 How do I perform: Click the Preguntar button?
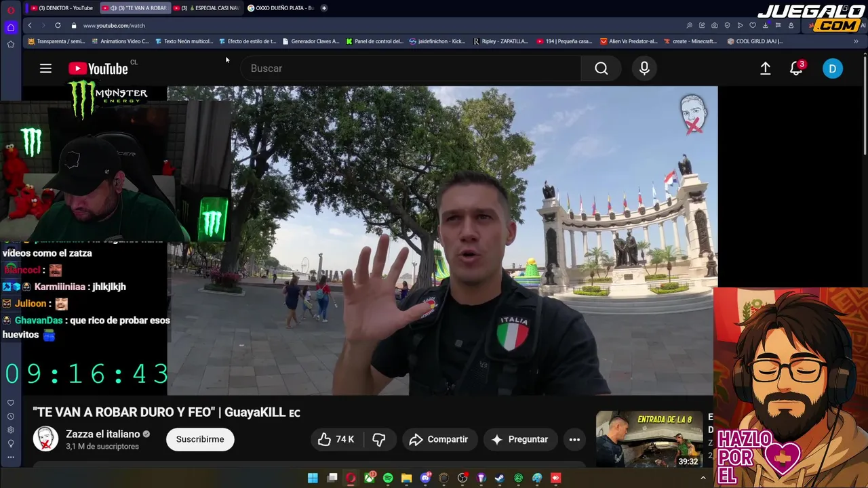pyautogui.click(x=519, y=439)
